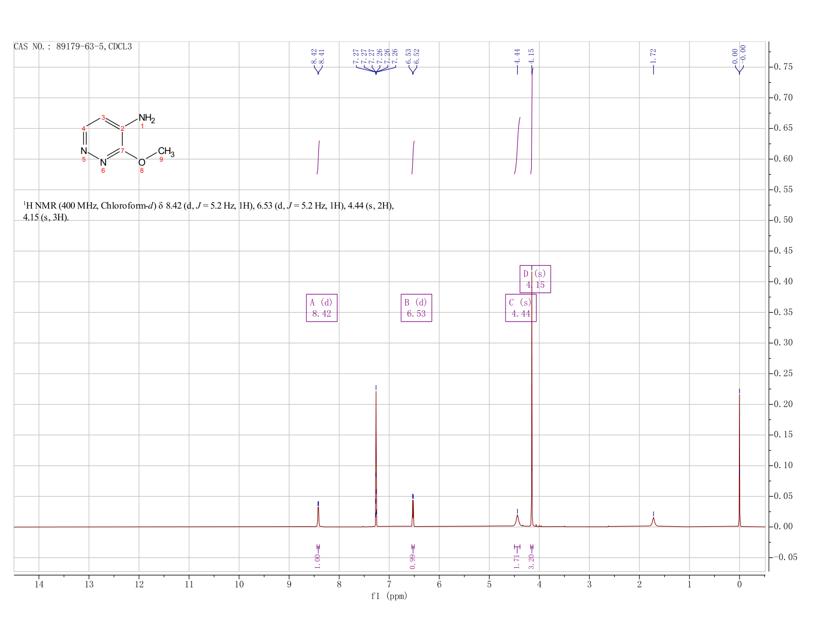This screenshot has height=644, width=834.
Task: Click the multiplet box D (s) 4.15
Action: coord(535,279)
